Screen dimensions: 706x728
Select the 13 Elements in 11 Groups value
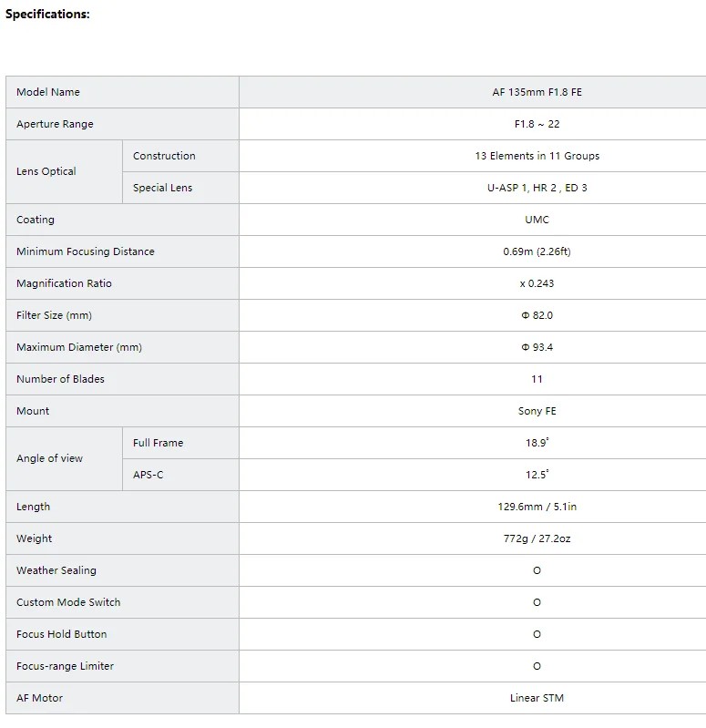pyautogui.click(x=537, y=156)
